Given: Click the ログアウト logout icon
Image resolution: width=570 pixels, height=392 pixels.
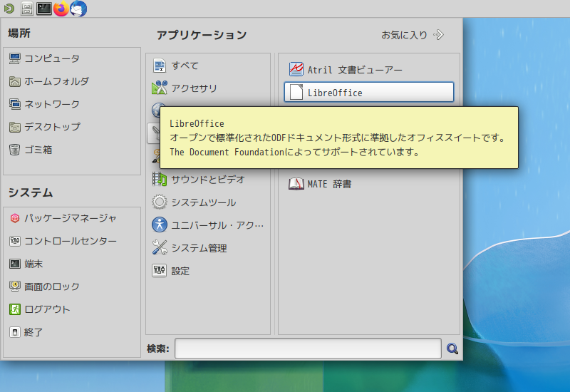Looking at the screenshot, I should 14,309.
